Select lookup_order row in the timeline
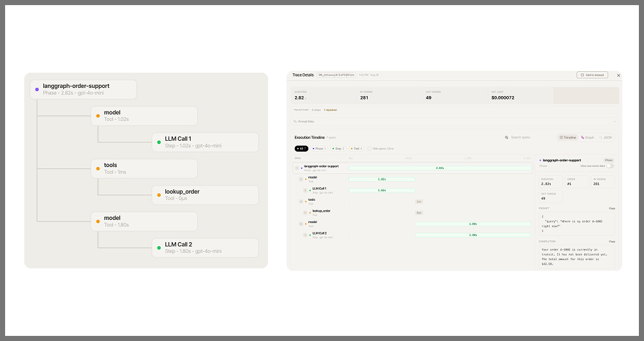Image resolution: width=644 pixels, height=341 pixels. coord(412,212)
